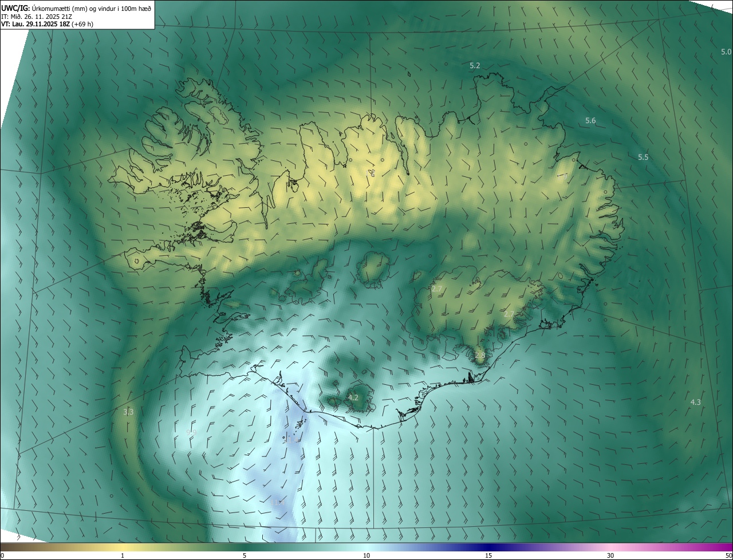Click the '15' tick on the color scale
The height and width of the screenshot is (560, 733).
(x=488, y=555)
